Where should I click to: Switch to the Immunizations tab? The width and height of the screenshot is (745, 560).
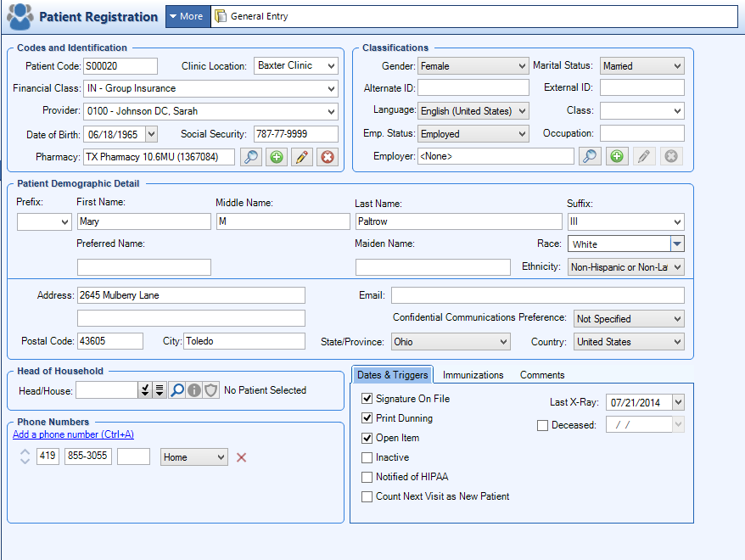(x=473, y=375)
